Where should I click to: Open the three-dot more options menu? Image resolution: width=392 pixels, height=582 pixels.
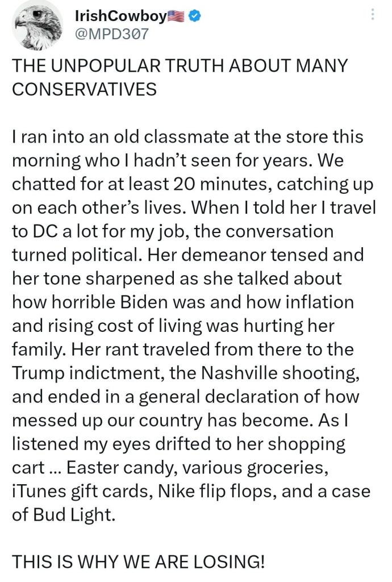click(373, 14)
